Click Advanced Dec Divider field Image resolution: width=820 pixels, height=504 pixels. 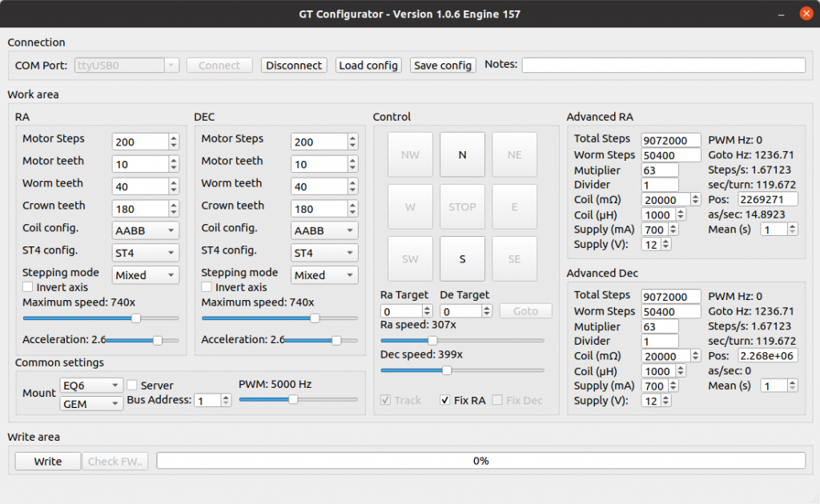tap(660, 341)
